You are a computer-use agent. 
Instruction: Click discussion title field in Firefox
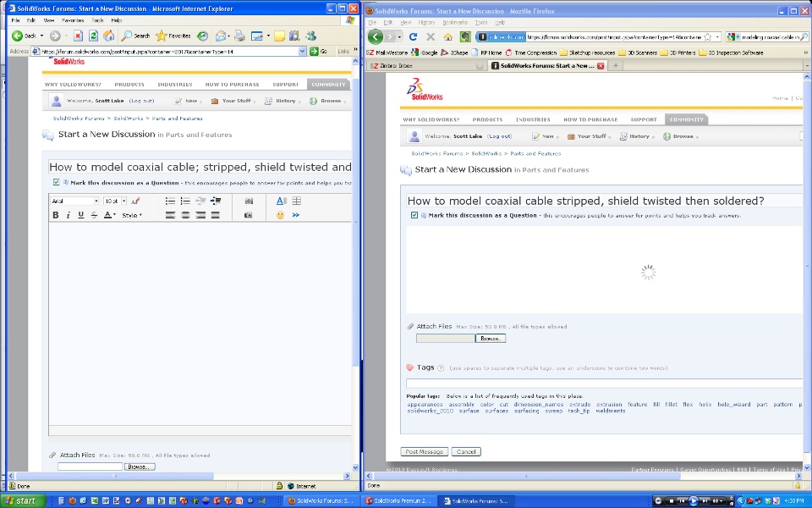[x=604, y=201]
